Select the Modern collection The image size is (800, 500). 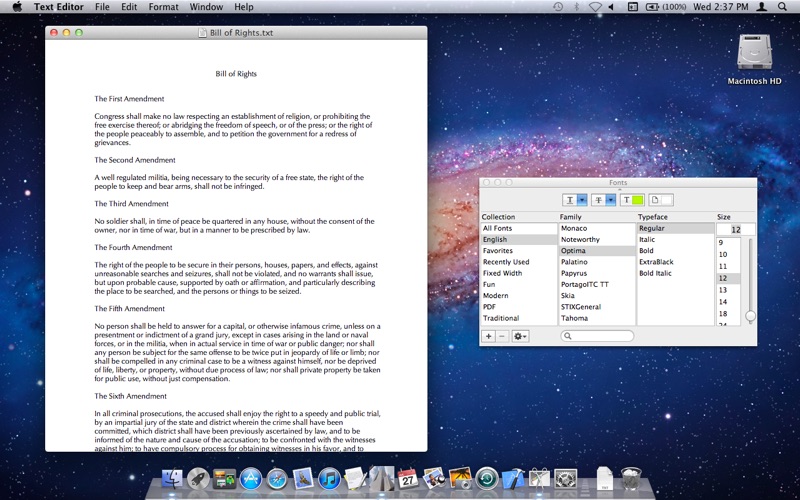coord(519,295)
